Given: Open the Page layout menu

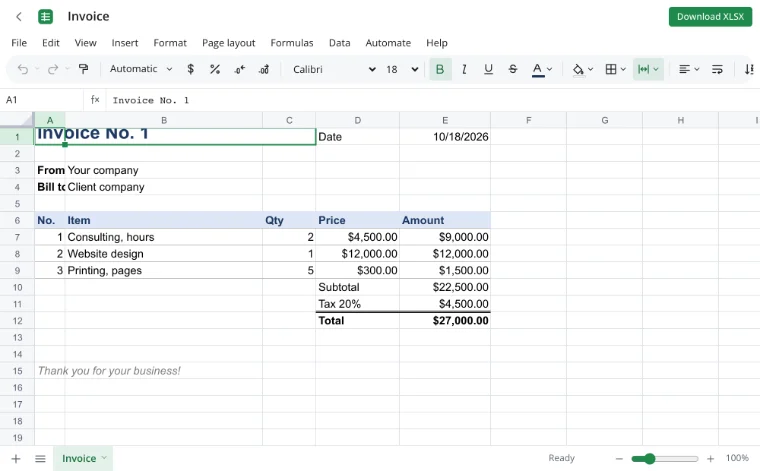Looking at the screenshot, I should (x=228, y=43).
